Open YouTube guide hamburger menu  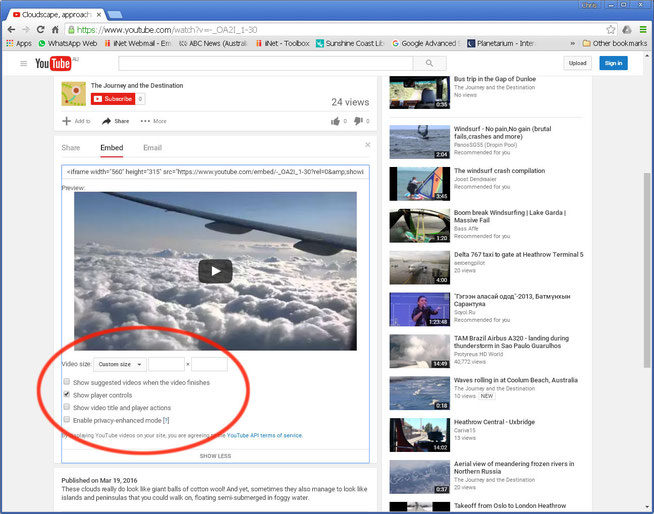click(x=23, y=63)
